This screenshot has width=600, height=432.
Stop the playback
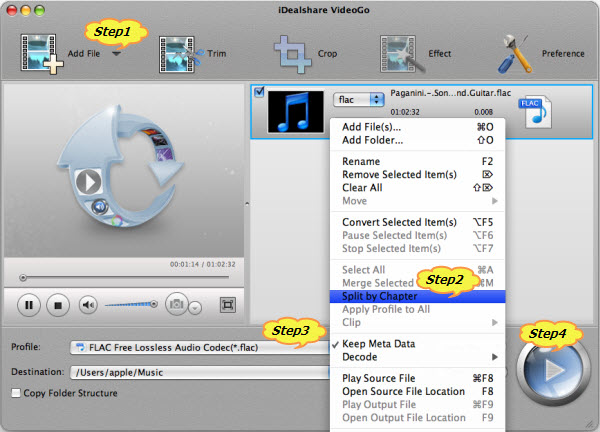coord(58,305)
